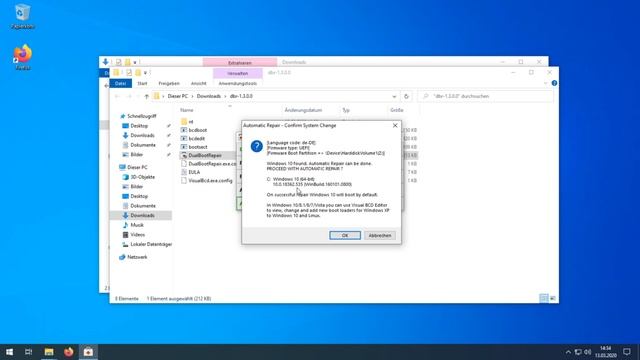Switch to large icons view in status bar
The width and height of the screenshot is (640, 360).
pos(553,298)
